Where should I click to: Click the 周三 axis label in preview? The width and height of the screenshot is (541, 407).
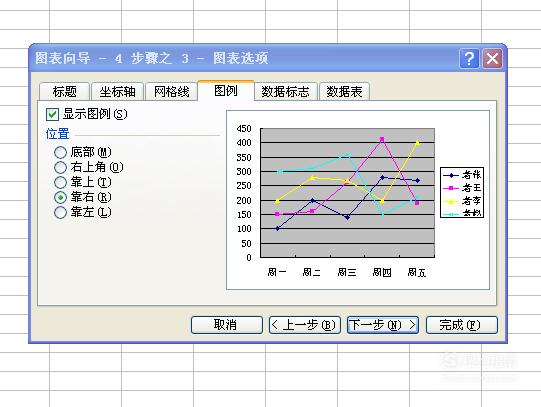(x=347, y=272)
